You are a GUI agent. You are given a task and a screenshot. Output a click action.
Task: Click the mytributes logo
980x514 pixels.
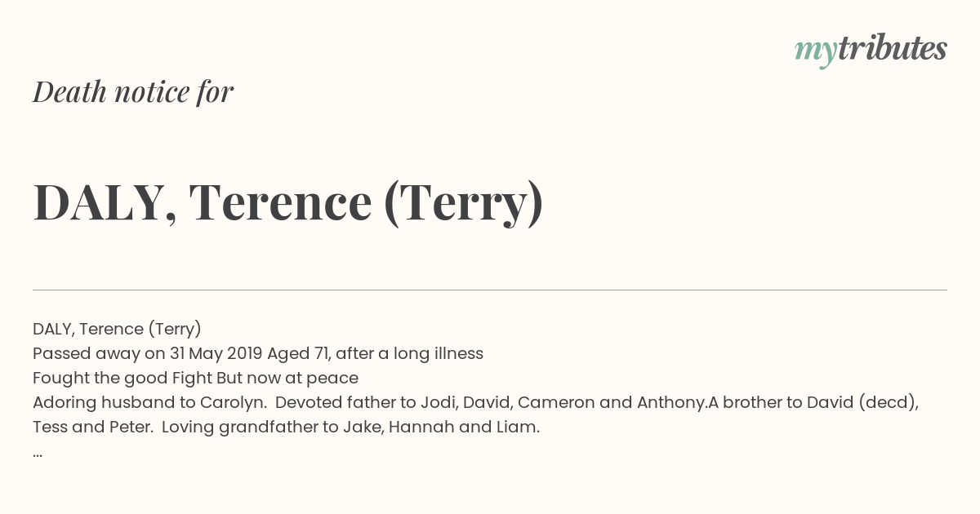871,51
